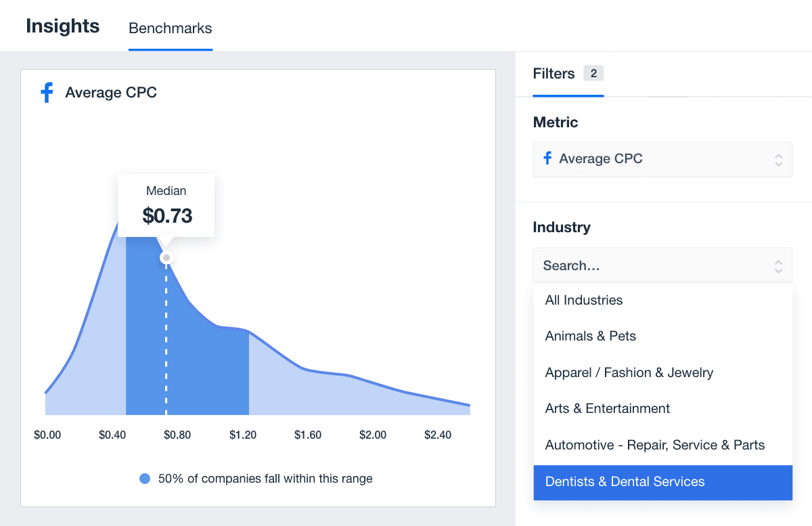Pick Arts & Entertainment from list
The height and width of the screenshot is (526, 812).
pos(608,409)
